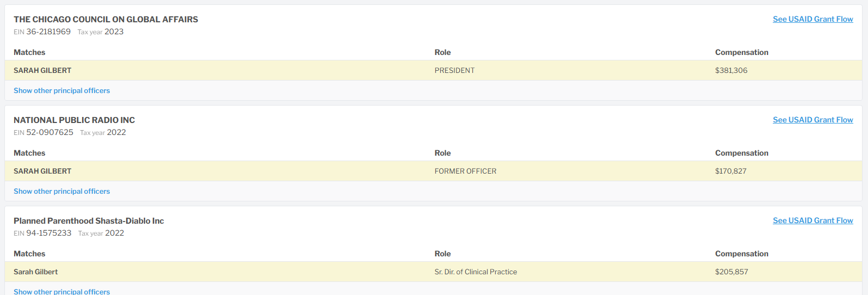Click tax year 2023 on the Chicago Council card
Image resolution: width=868 pixels, height=295 pixels.
114,32
